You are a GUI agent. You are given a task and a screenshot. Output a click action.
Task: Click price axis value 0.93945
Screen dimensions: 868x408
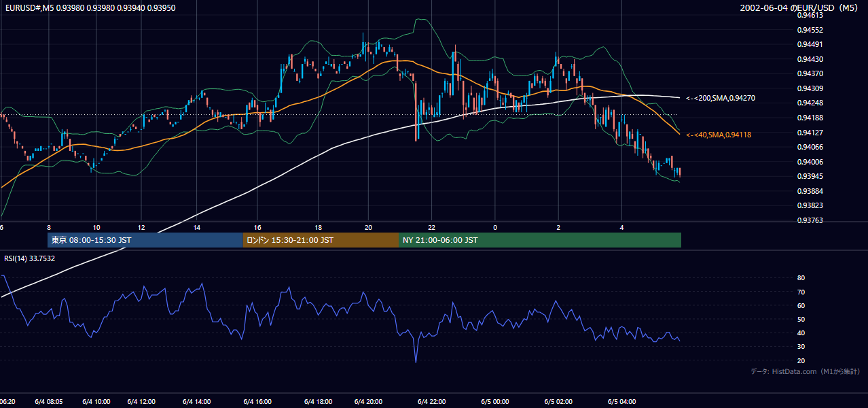click(x=810, y=176)
